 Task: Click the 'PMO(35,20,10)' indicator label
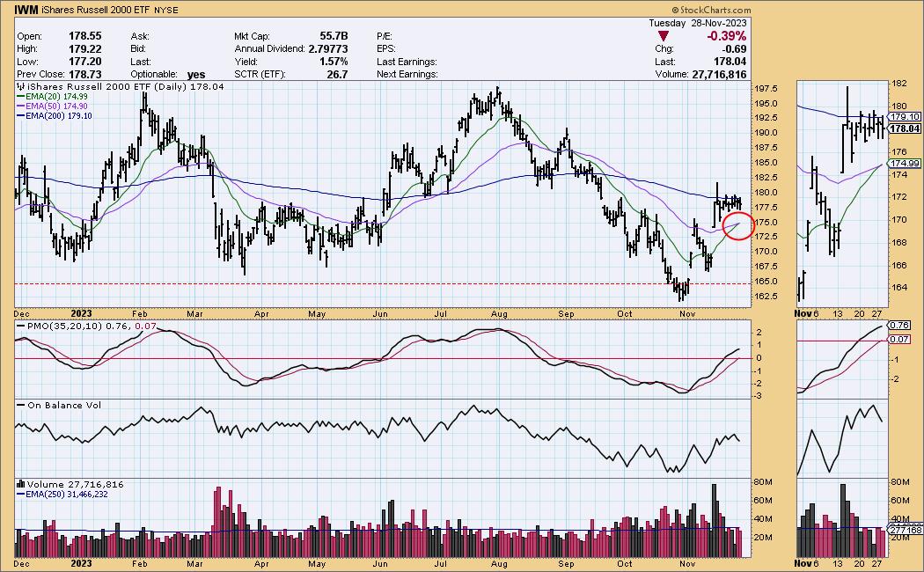coord(65,326)
